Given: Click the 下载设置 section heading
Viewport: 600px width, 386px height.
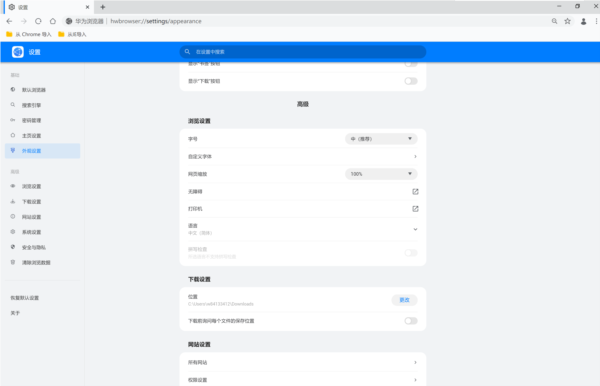Looking at the screenshot, I should pos(199,279).
